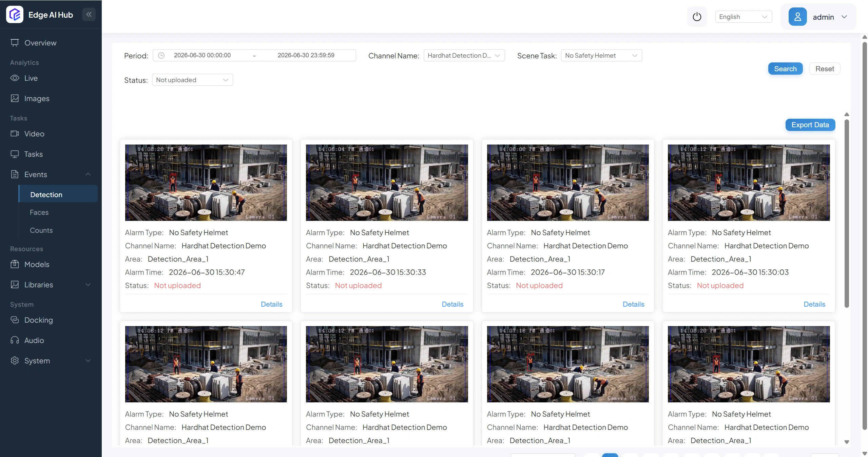Click the Video camera icon
This screenshot has width=868, height=457.
[15, 134]
